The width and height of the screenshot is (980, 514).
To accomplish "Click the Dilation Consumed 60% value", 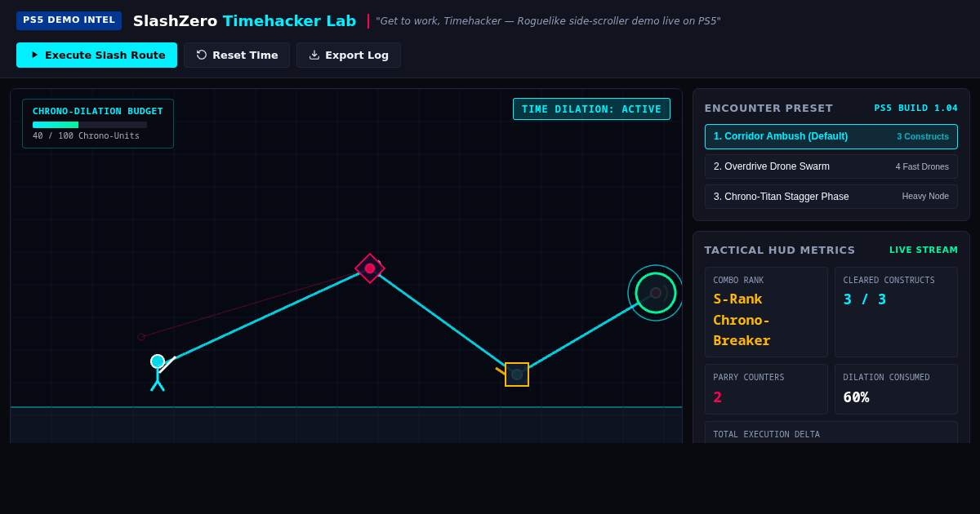I will point(857,397).
